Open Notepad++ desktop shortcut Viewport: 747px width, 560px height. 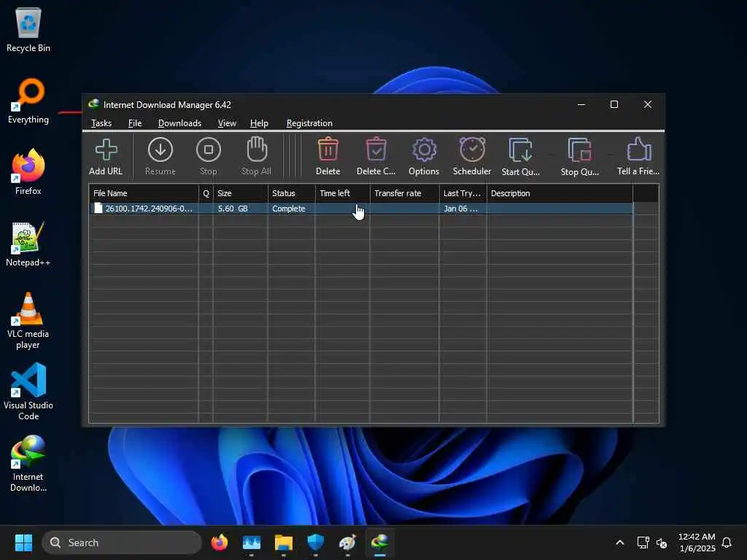(28, 244)
